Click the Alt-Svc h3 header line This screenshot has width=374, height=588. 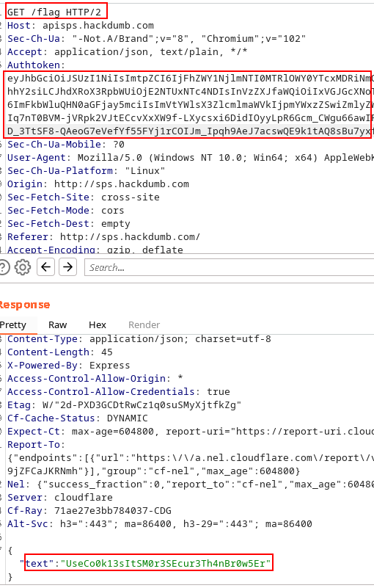coord(160,524)
